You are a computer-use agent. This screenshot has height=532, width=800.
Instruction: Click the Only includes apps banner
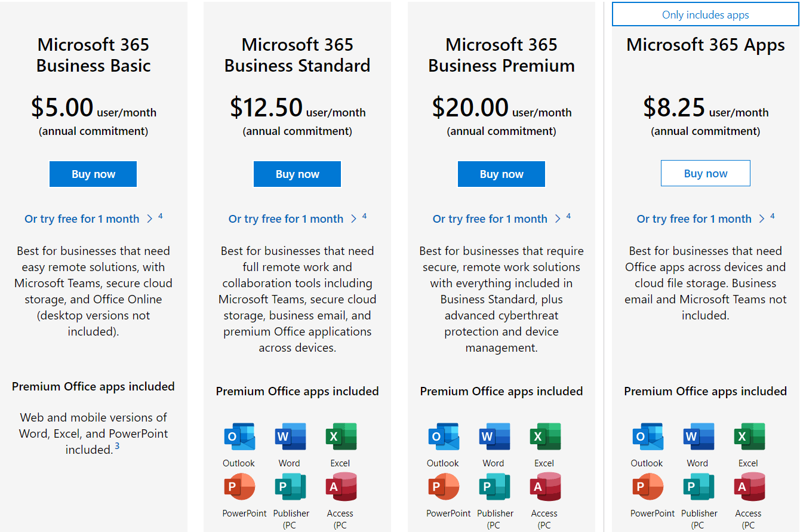tap(706, 15)
